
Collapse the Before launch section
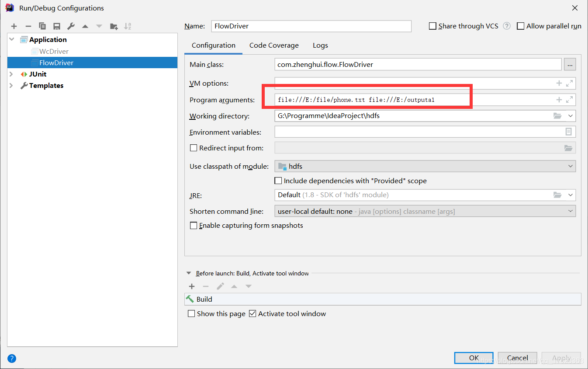[x=189, y=273]
